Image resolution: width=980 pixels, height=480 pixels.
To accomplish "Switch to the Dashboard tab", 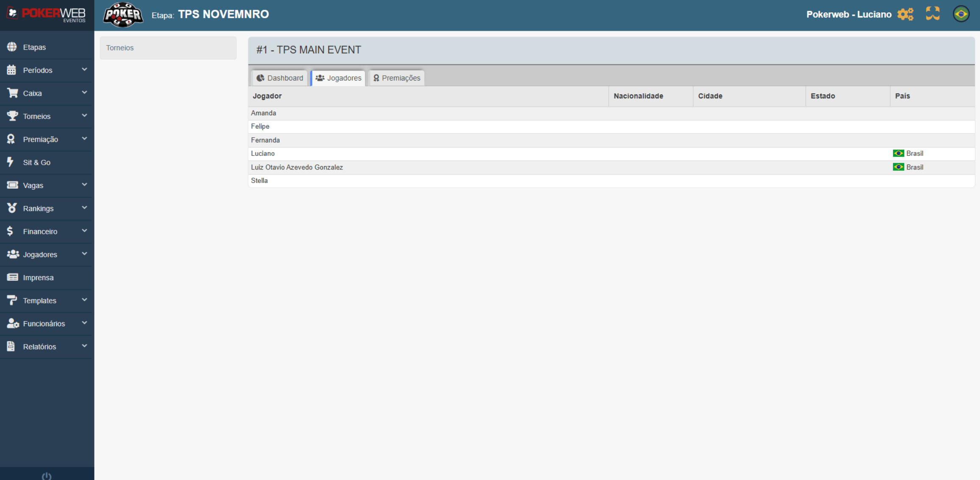I will [x=280, y=78].
